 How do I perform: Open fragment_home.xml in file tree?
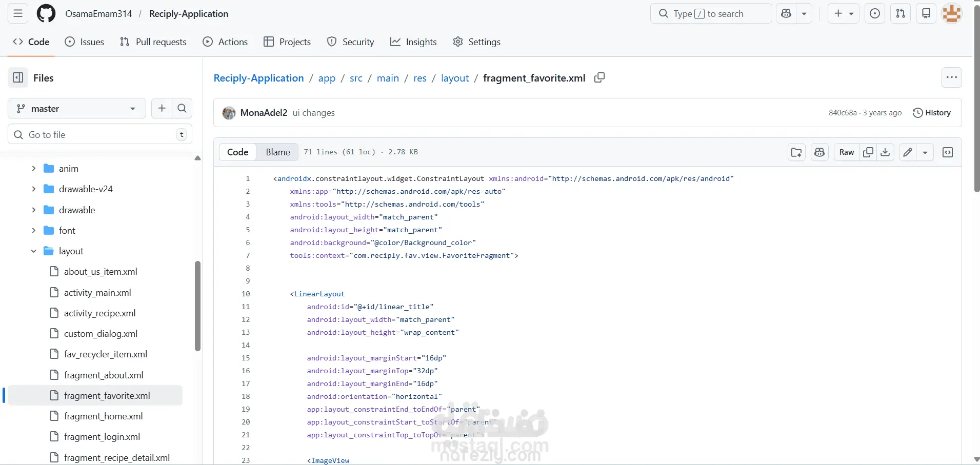[x=103, y=416]
